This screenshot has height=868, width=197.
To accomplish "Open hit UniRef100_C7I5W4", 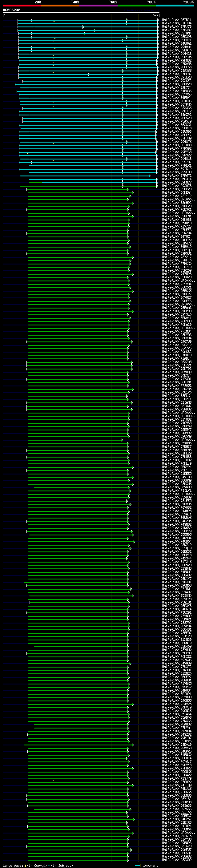I will [177, 589].
